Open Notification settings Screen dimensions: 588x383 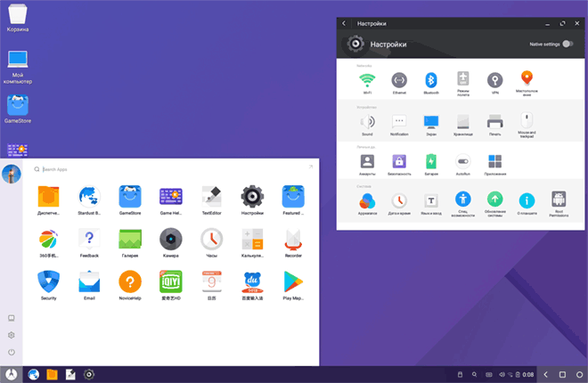pos(399,125)
